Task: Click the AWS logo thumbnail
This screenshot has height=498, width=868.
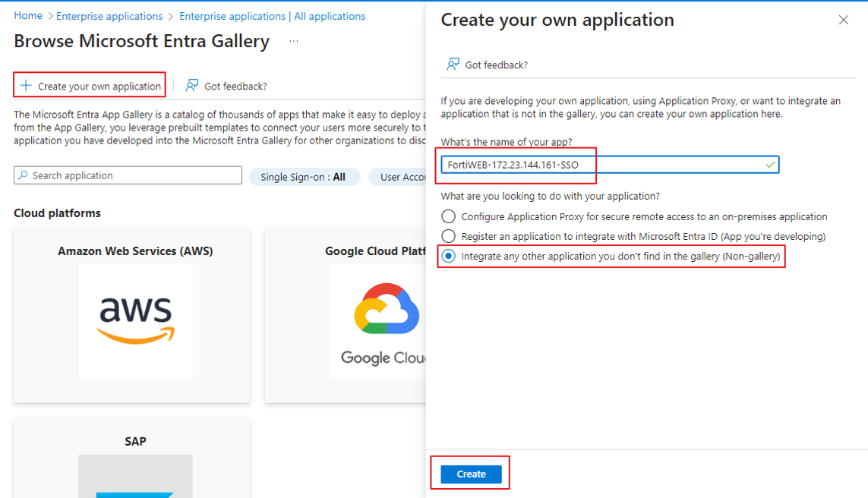Action: point(136,321)
